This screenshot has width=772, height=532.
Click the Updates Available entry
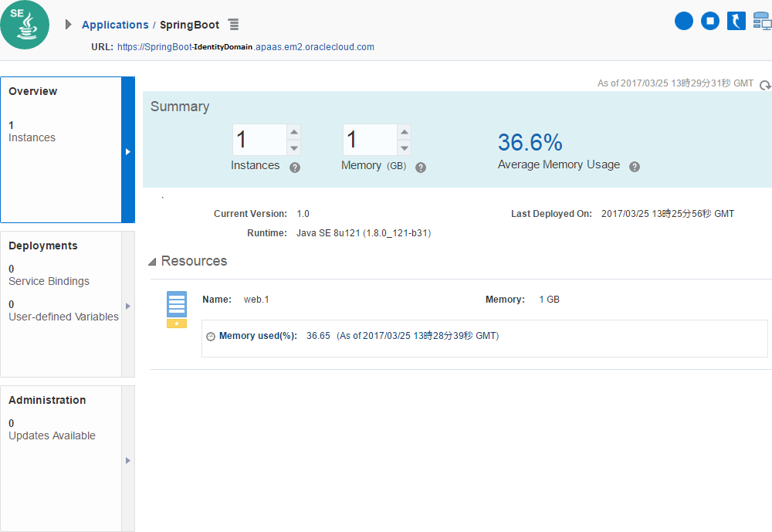pyautogui.click(x=52, y=436)
